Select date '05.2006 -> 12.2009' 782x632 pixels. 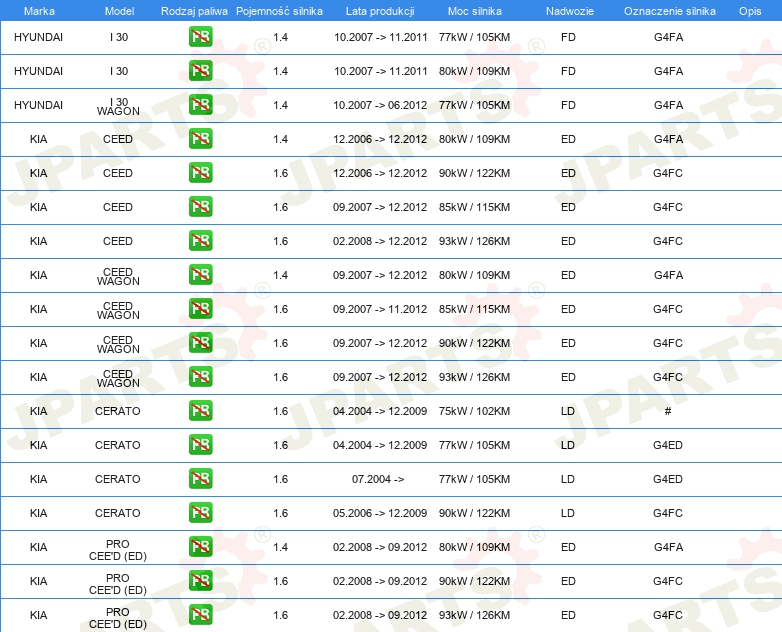click(x=380, y=513)
